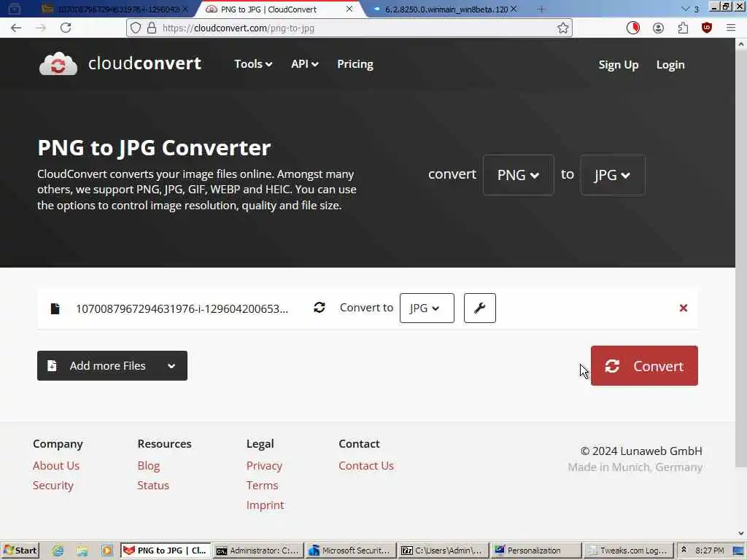The width and height of the screenshot is (747, 560).
Task: Open the Status link under Resources
Action: [153, 485]
